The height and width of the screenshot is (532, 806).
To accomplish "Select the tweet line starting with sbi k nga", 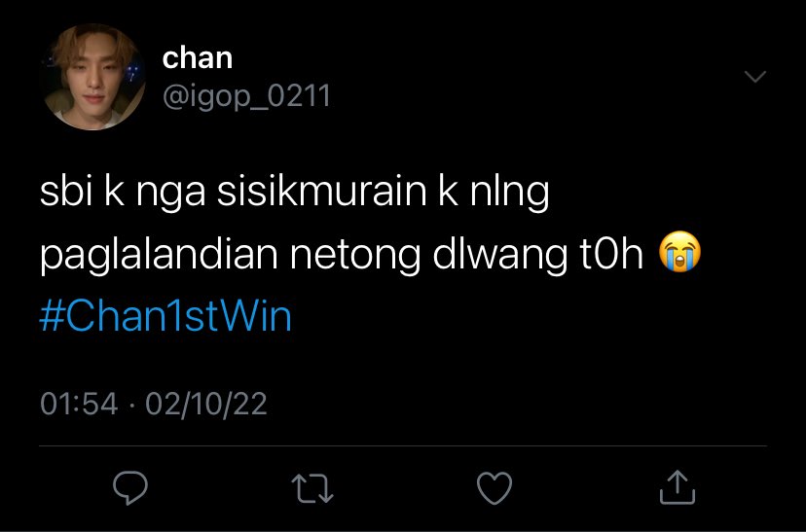I will (295, 194).
